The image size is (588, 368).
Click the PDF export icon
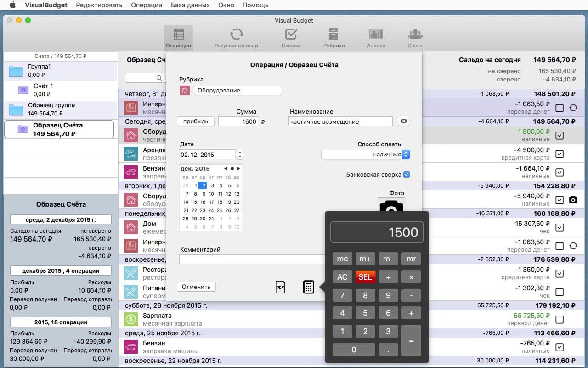(x=280, y=287)
